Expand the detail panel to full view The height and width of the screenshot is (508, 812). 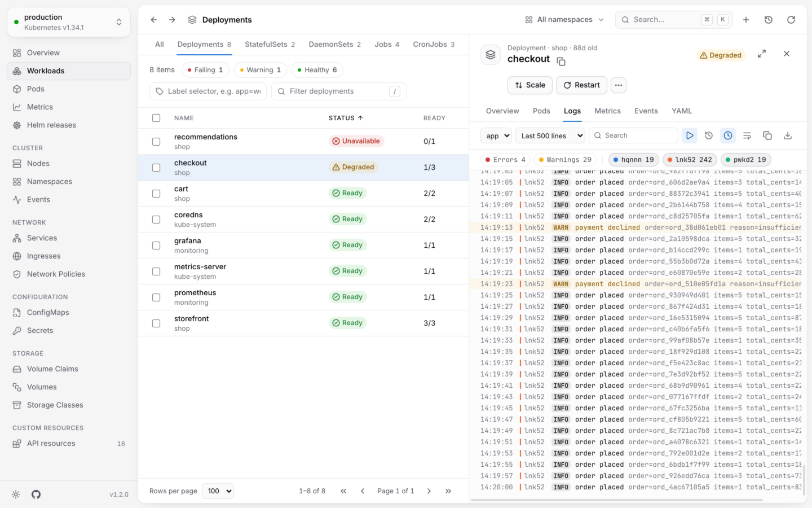[762, 54]
